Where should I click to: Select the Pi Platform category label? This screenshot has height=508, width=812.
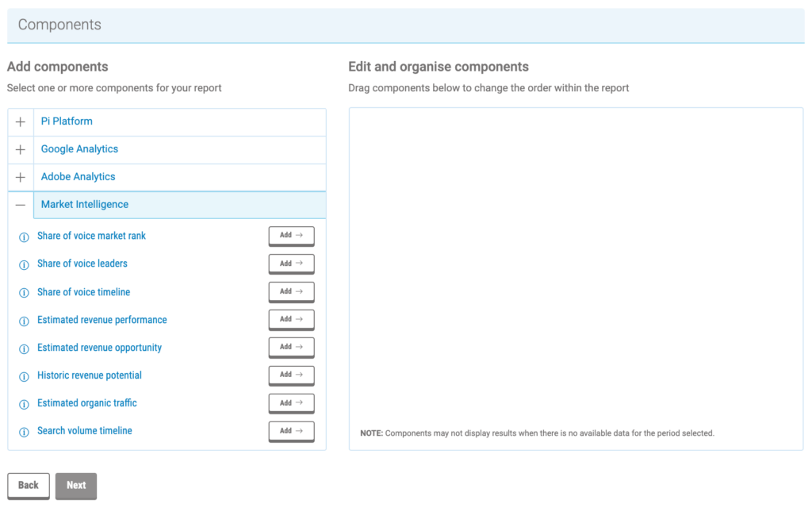point(67,121)
